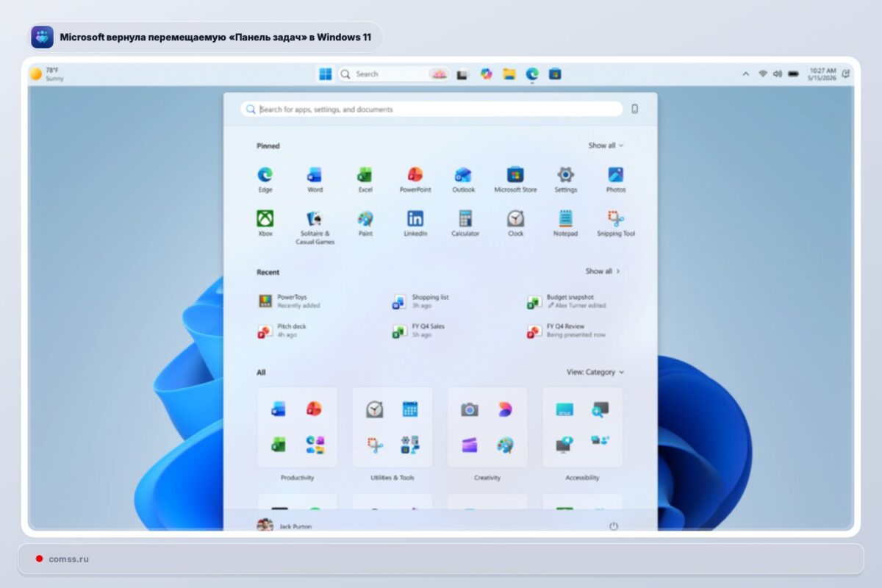
Task: Open Copilot from the taskbar
Action: 486,73
